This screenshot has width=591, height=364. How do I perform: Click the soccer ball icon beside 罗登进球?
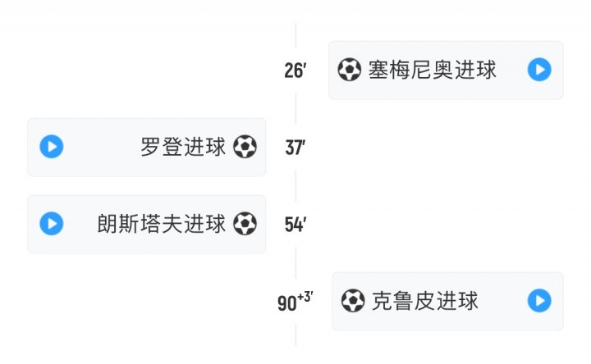point(245,147)
